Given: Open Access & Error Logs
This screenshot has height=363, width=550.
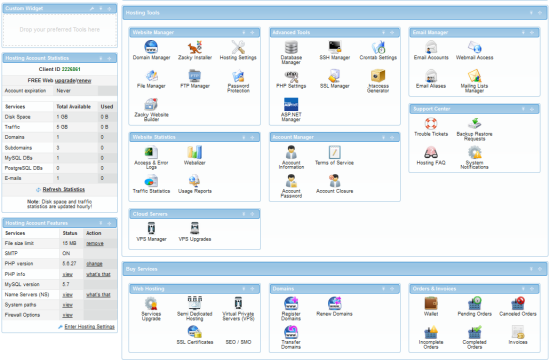Looking at the screenshot, I should click(x=151, y=157).
